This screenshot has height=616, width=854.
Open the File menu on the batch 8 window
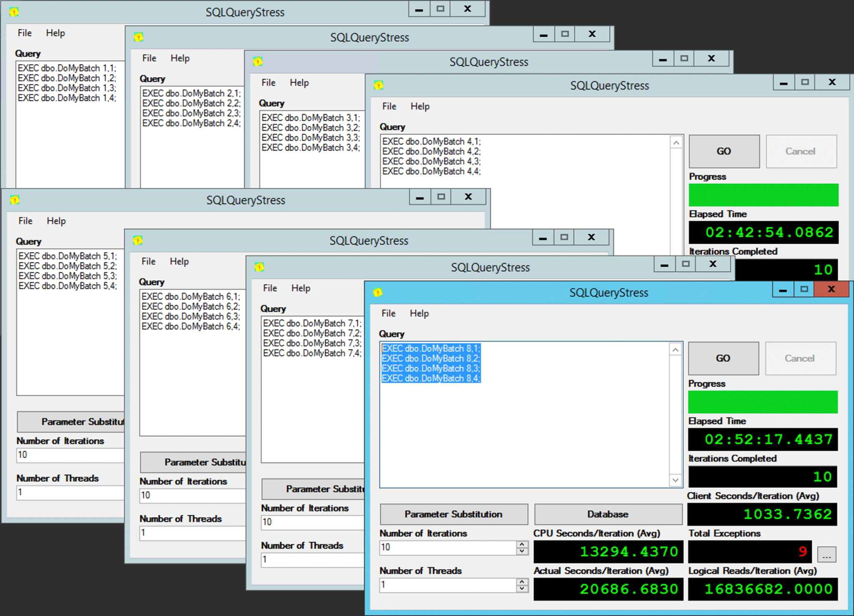(x=388, y=313)
